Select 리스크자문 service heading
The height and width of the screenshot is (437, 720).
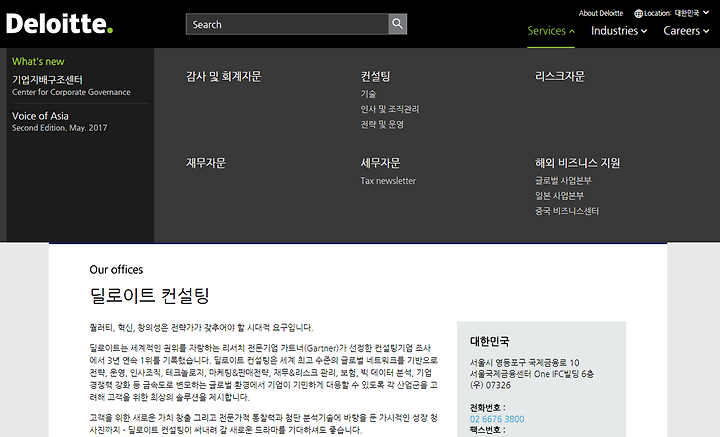pyautogui.click(x=560, y=76)
